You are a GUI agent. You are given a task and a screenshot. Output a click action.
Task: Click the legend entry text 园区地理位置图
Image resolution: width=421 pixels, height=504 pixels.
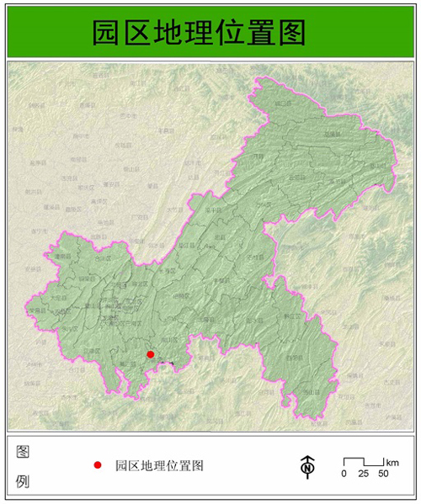[x=159, y=465]
